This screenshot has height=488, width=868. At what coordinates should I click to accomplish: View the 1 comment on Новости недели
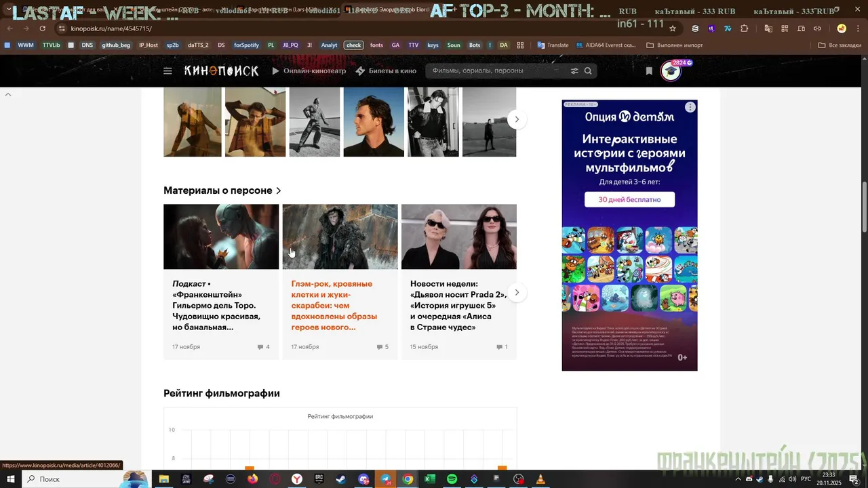pyautogui.click(x=502, y=347)
